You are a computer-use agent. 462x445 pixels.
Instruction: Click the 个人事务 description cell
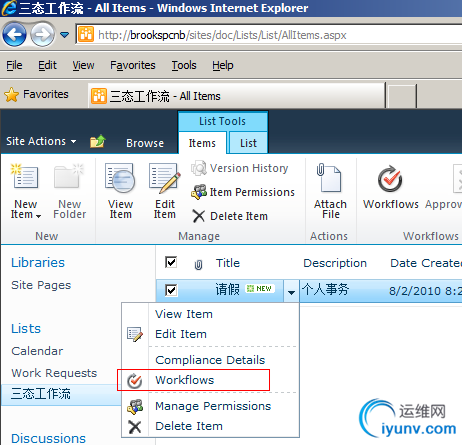click(325, 289)
